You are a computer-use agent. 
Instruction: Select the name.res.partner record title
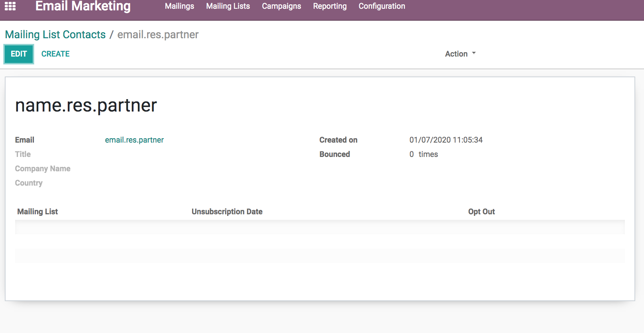86,105
